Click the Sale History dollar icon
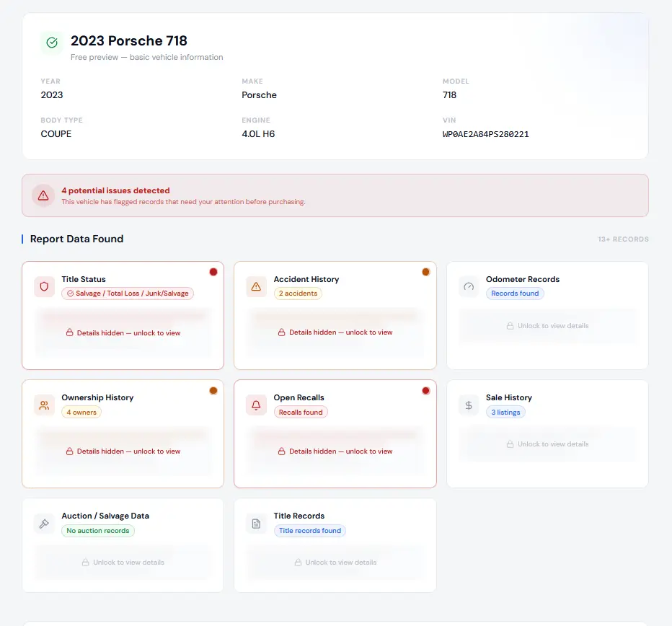This screenshot has height=626, width=672. [x=469, y=405]
